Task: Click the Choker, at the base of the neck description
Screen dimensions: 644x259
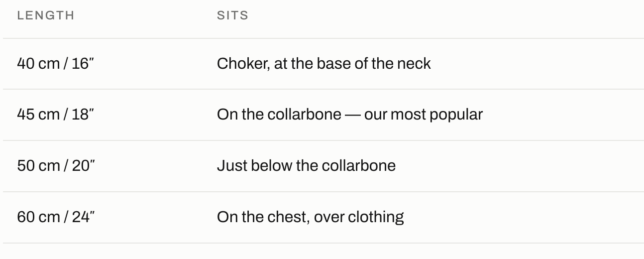Action: point(324,64)
